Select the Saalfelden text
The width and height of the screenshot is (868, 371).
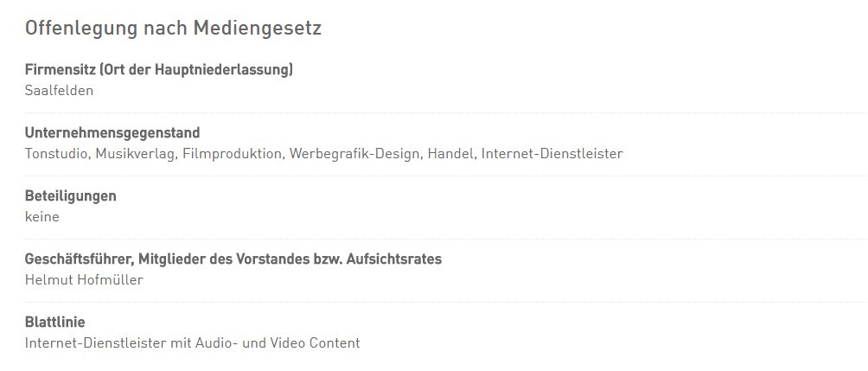pos(60,91)
